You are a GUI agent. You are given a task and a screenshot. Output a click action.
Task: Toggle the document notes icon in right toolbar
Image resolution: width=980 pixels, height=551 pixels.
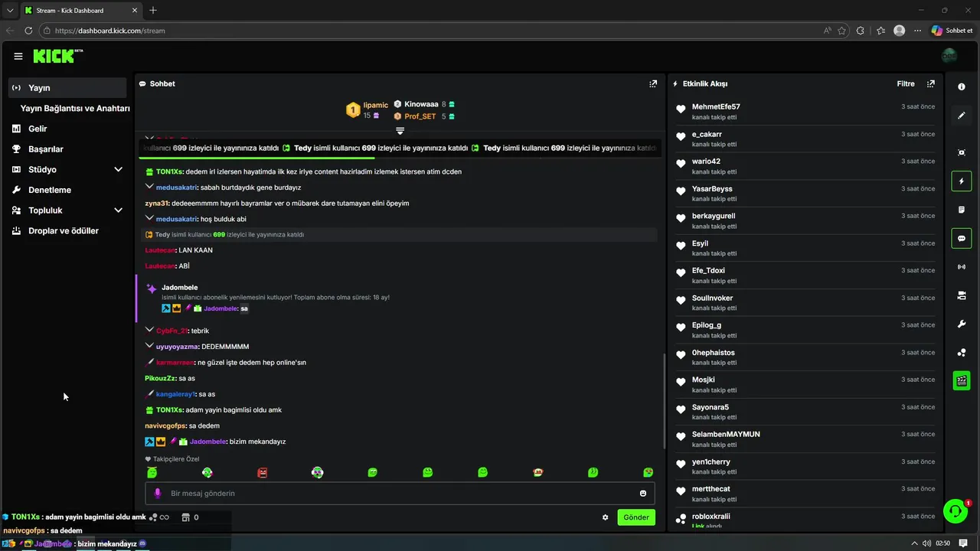962,210
